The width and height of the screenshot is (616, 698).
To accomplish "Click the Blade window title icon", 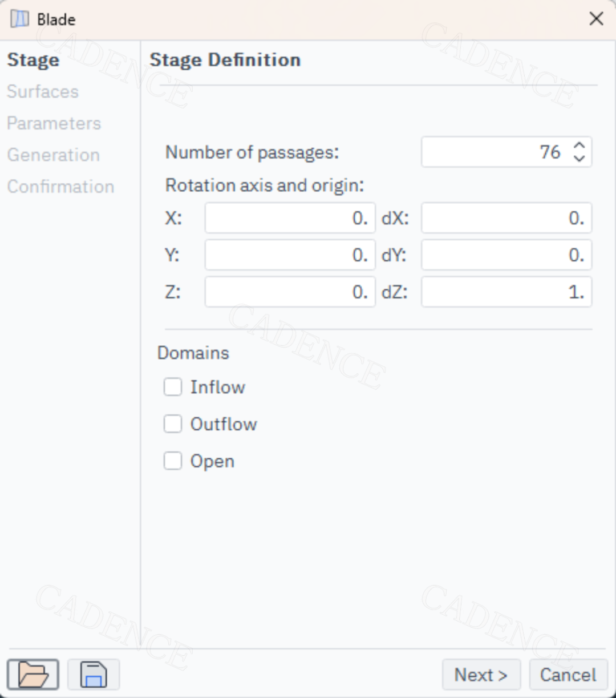I will tap(19, 19).
